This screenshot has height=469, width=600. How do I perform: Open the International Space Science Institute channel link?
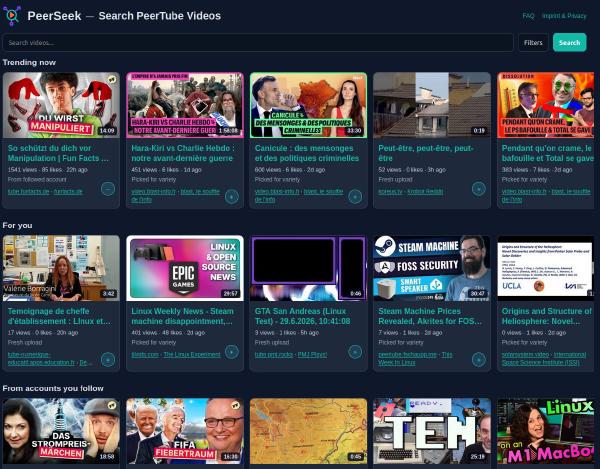[x=544, y=358]
